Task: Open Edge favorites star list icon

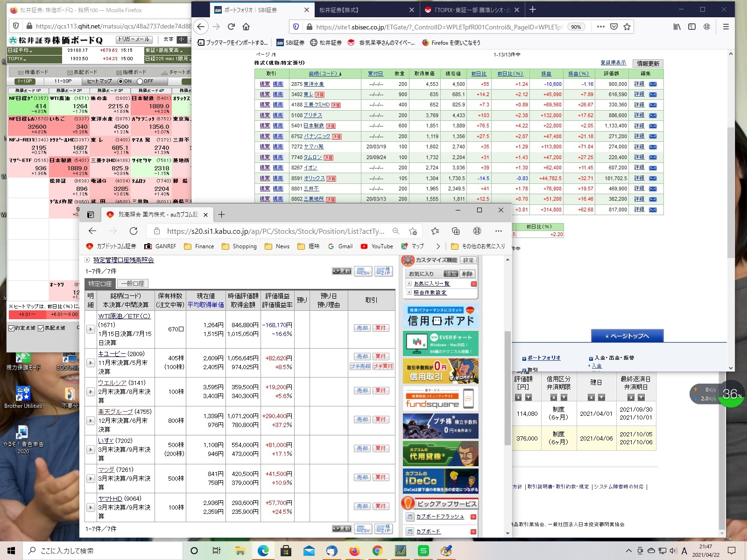Action: (x=435, y=231)
